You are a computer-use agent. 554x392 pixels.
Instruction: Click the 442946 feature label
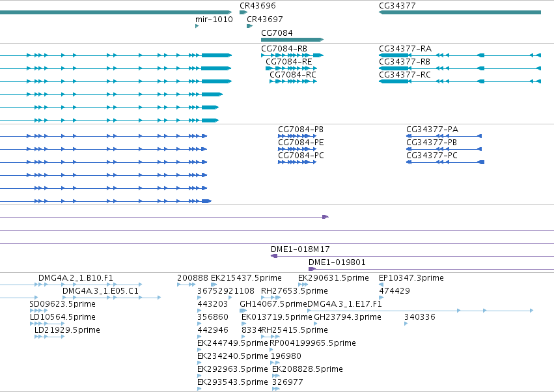pyautogui.click(x=213, y=331)
